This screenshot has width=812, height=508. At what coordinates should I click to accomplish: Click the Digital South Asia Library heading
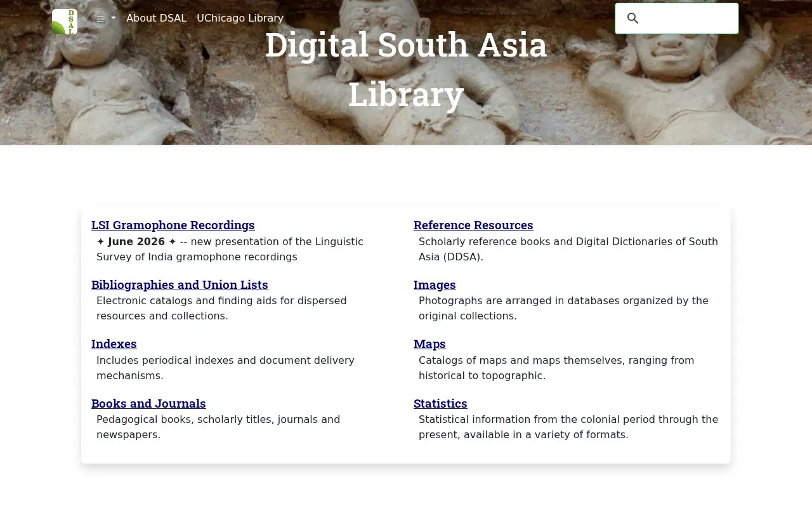tap(406, 70)
